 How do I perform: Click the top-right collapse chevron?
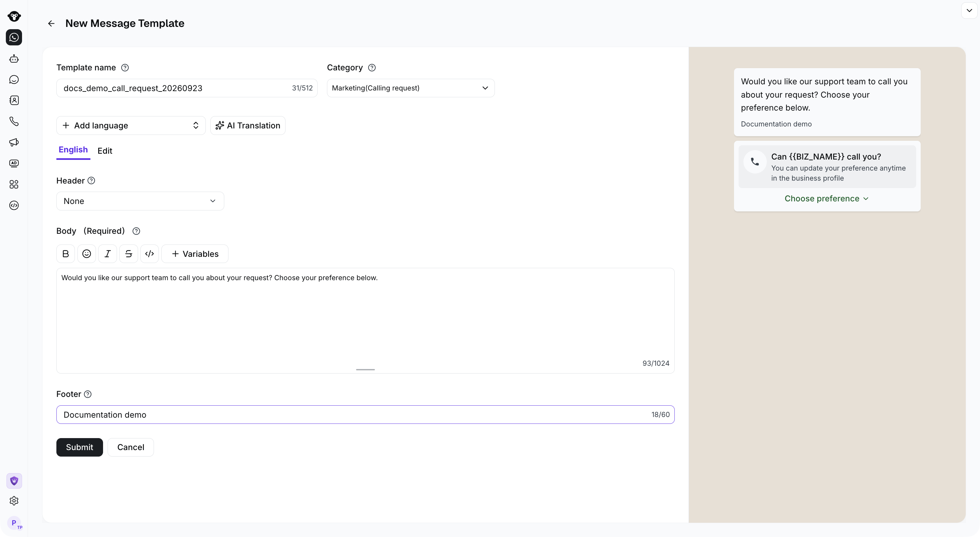[x=969, y=10]
